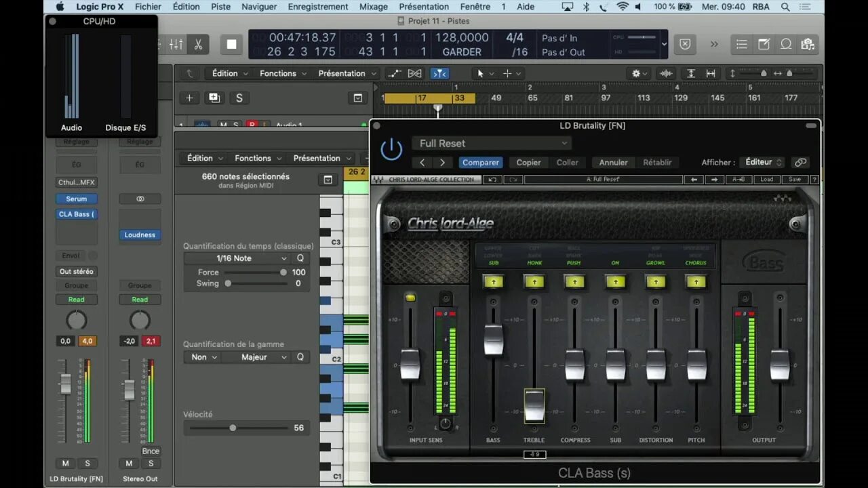
Task: Toggle the PUSH compress switch
Action: coord(574,281)
